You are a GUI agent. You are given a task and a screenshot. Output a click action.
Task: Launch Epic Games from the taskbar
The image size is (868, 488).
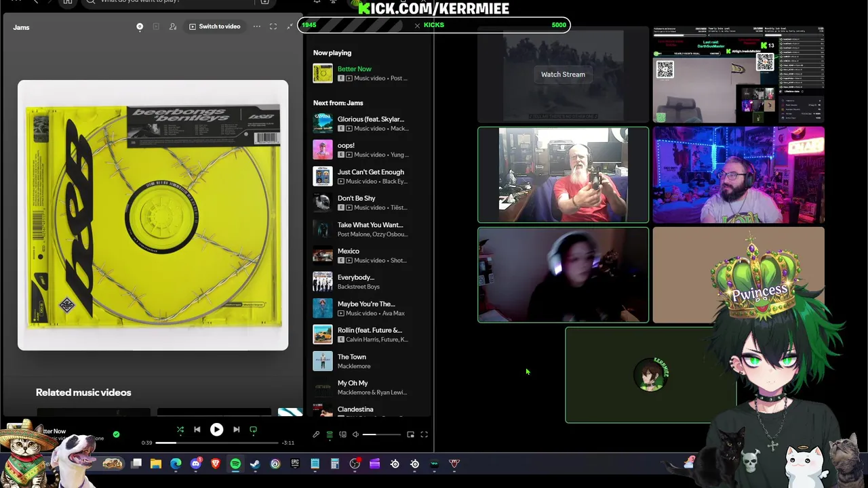point(295,464)
